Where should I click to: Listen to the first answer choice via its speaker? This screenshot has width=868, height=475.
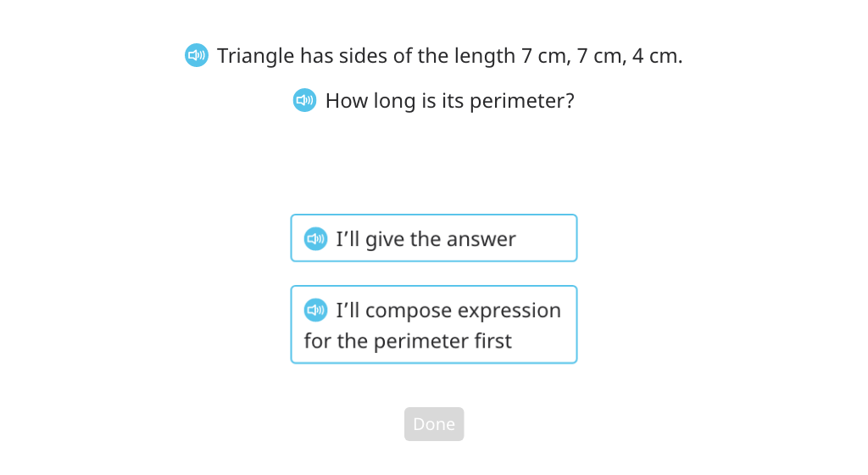click(x=315, y=238)
